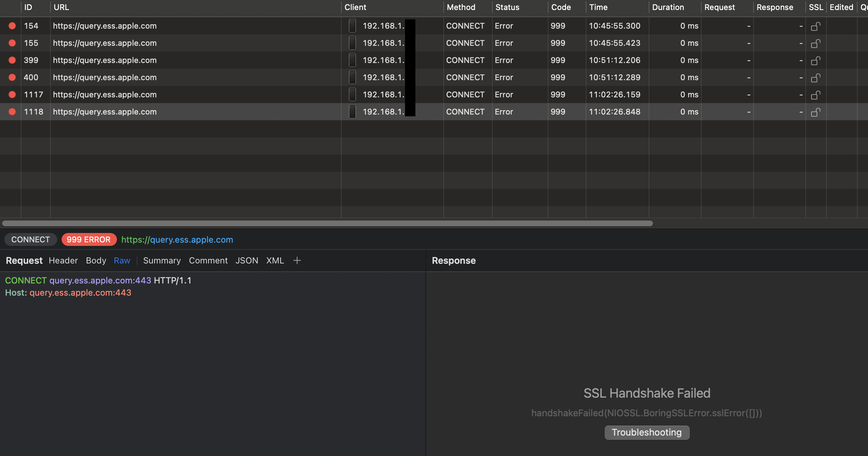The width and height of the screenshot is (868, 456).
Task: Click the device icon for request 1117
Action: pyautogui.click(x=352, y=94)
